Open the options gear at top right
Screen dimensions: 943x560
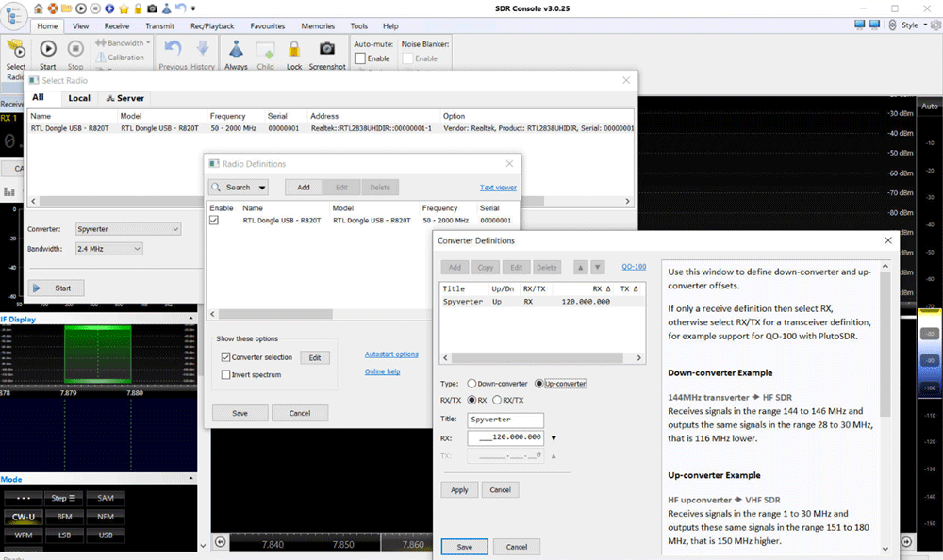click(x=935, y=25)
